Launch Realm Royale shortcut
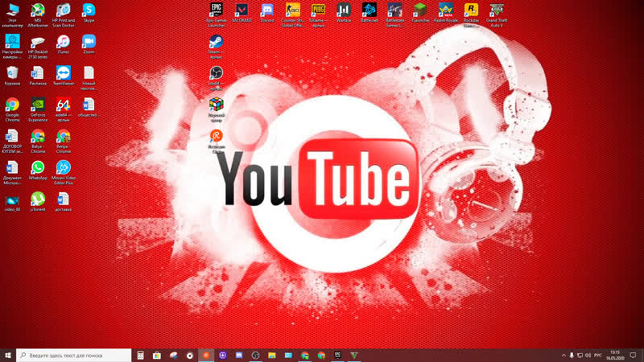Screen dimensions: 644x362 click(446, 13)
